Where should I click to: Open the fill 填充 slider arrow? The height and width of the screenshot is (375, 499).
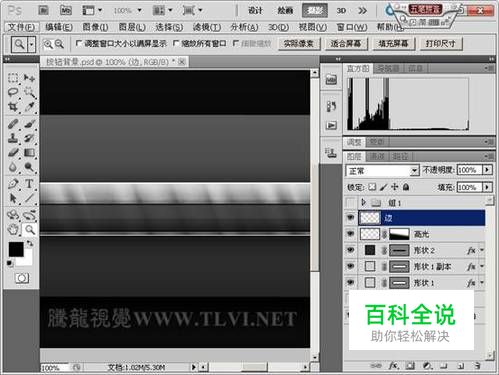point(487,187)
